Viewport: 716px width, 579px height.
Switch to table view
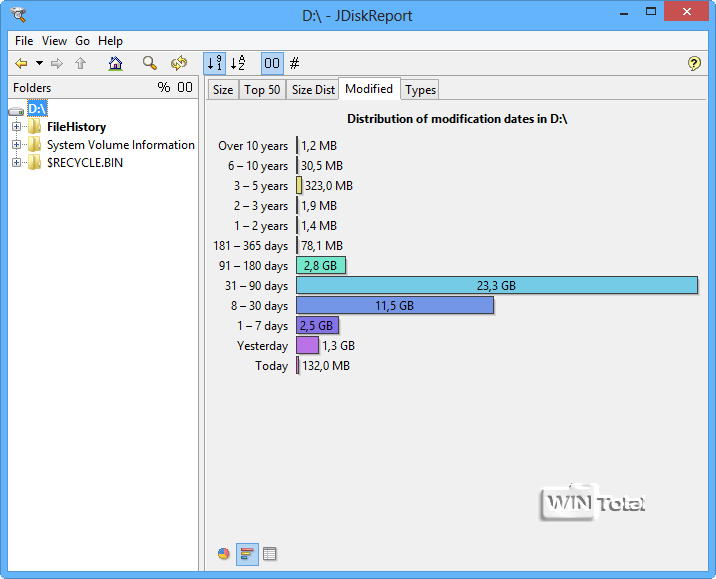click(269, 554)
